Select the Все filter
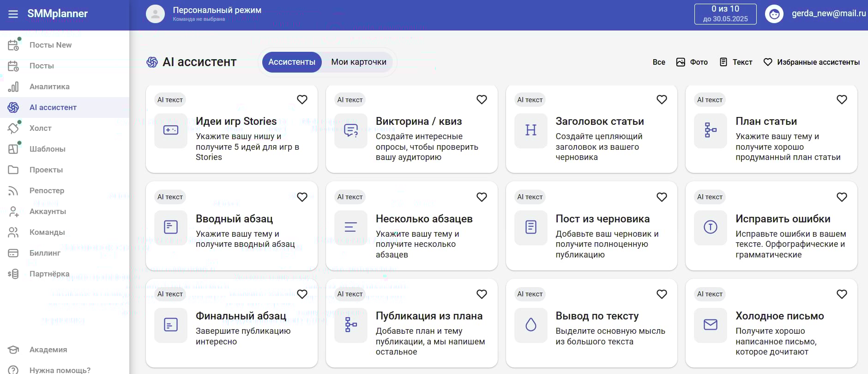Screen dimensions: 868x374 click(x=659, y=62)
